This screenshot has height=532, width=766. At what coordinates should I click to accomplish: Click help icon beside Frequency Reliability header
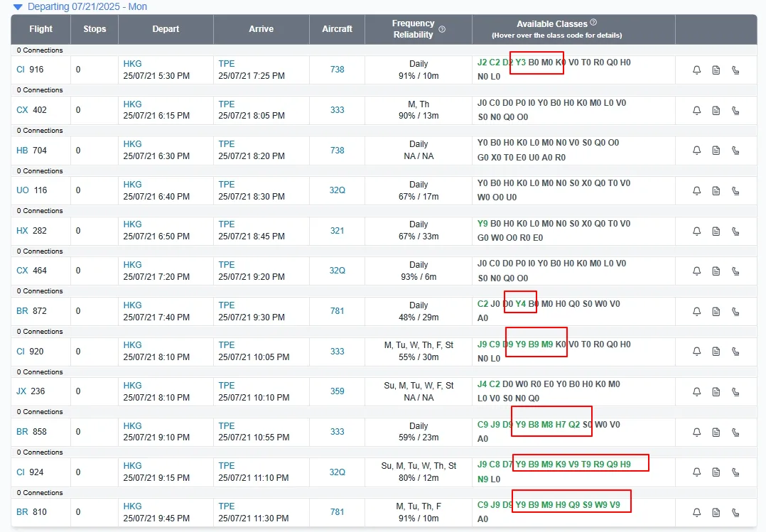(x=442, y=29)
